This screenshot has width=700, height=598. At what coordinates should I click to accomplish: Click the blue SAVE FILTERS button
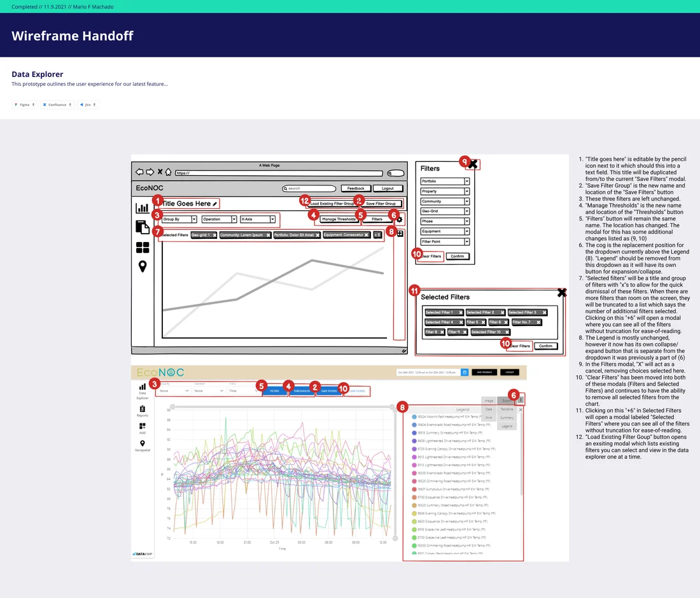(x=329, y=391)
